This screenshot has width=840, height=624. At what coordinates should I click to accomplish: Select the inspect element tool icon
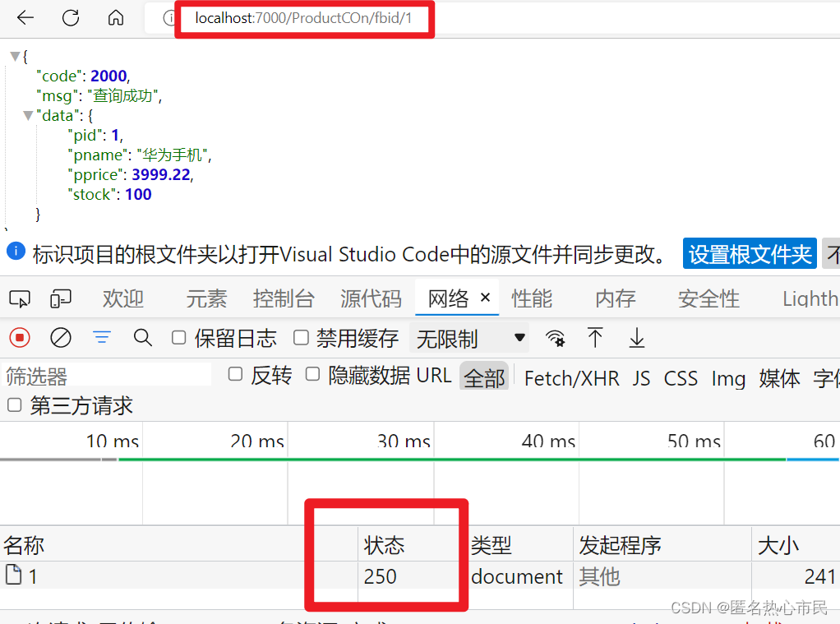pos(19,298)
